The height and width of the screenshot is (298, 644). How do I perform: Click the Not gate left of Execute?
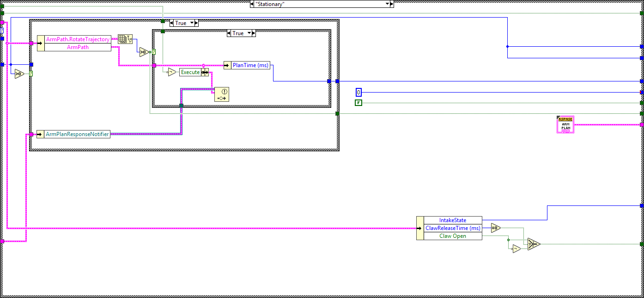pyautogui.click(x=171, y=72)
